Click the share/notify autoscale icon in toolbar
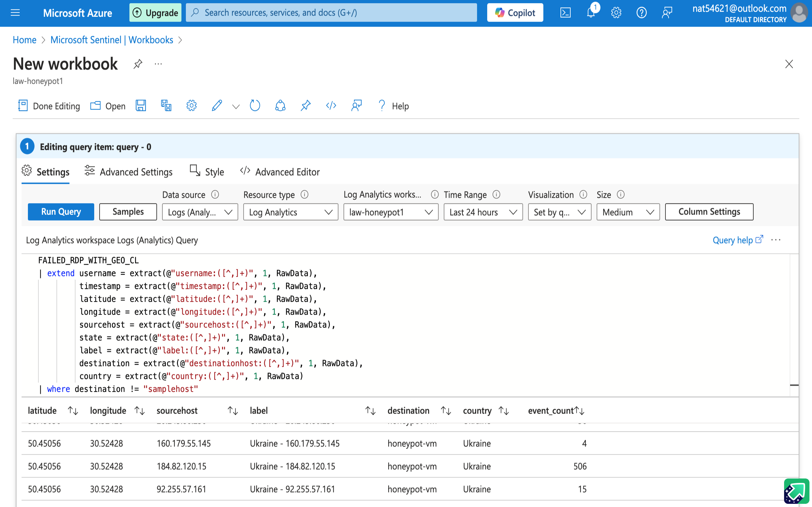The width and height of the screenshot is (812, 507). 280,106
